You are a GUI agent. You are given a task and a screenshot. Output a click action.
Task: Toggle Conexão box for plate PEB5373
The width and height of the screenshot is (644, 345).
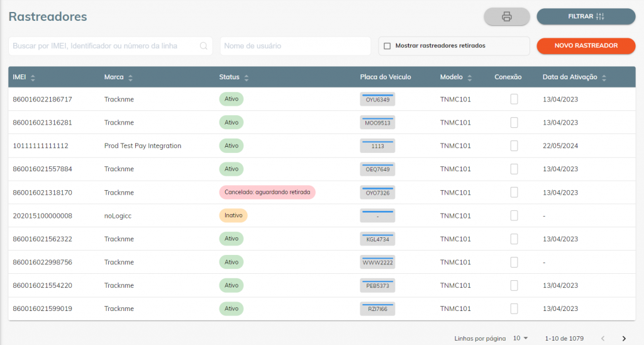tap(514, 285)
